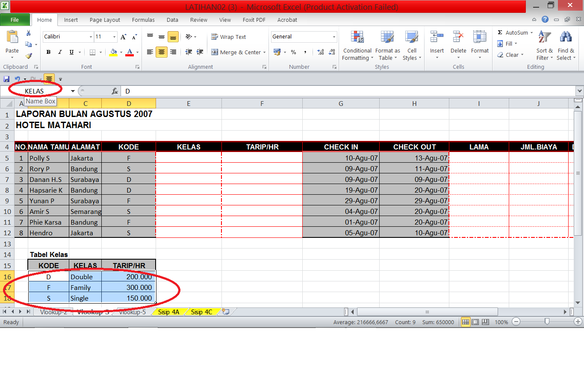
Task: Open the File tab
Action: (x=15, y=20)
